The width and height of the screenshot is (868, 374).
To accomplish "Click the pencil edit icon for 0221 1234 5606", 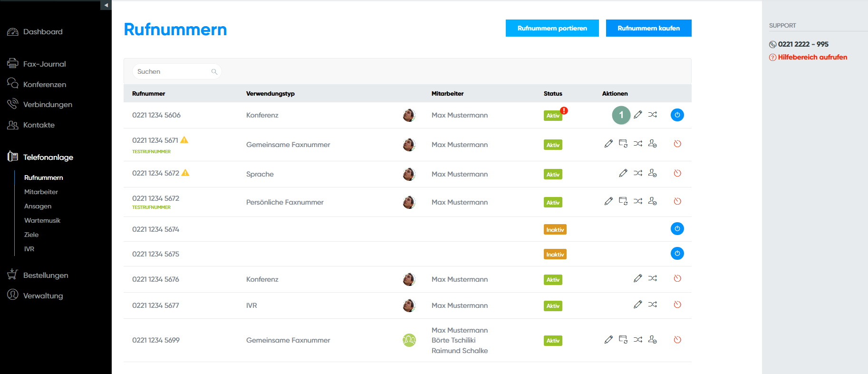I will (638, 115).
